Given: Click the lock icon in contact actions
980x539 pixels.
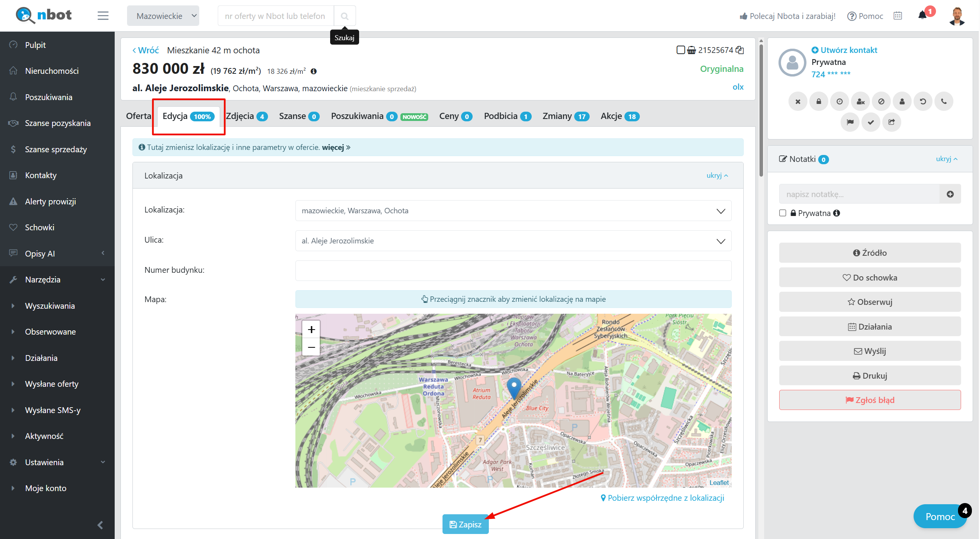Looking at the screenshot, I should coord(819,102).
